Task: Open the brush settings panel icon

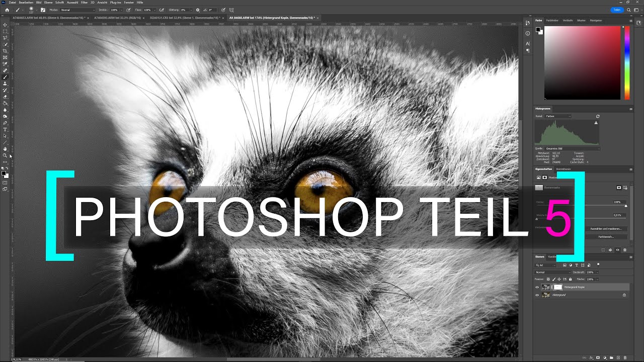Action: [42, 10]
